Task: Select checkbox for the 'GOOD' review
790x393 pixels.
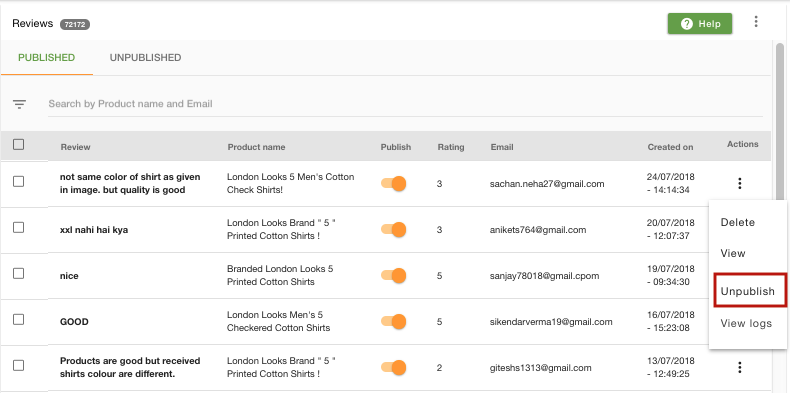Action: tap(19, 319)
